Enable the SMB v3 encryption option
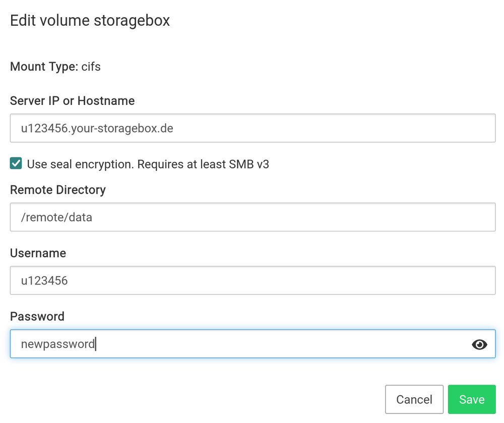 (15, 163)
